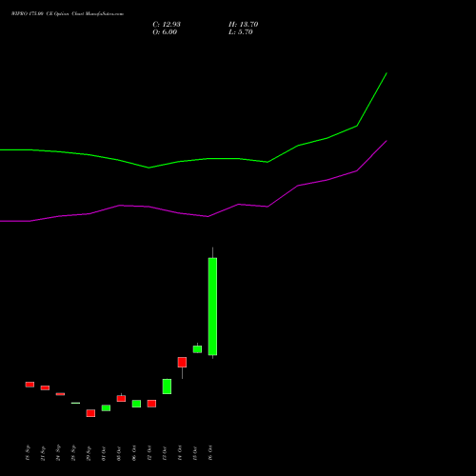Click the high value H: 13.70
The width and height of the screenshot is (476, 476).
244,25
